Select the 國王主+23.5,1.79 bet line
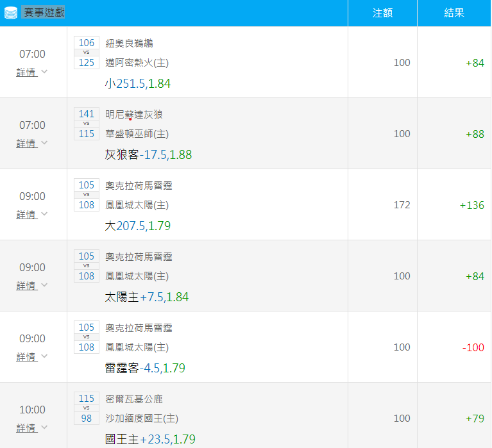The height and width of the screenshot is (448, 492). [x=150, y=440]
